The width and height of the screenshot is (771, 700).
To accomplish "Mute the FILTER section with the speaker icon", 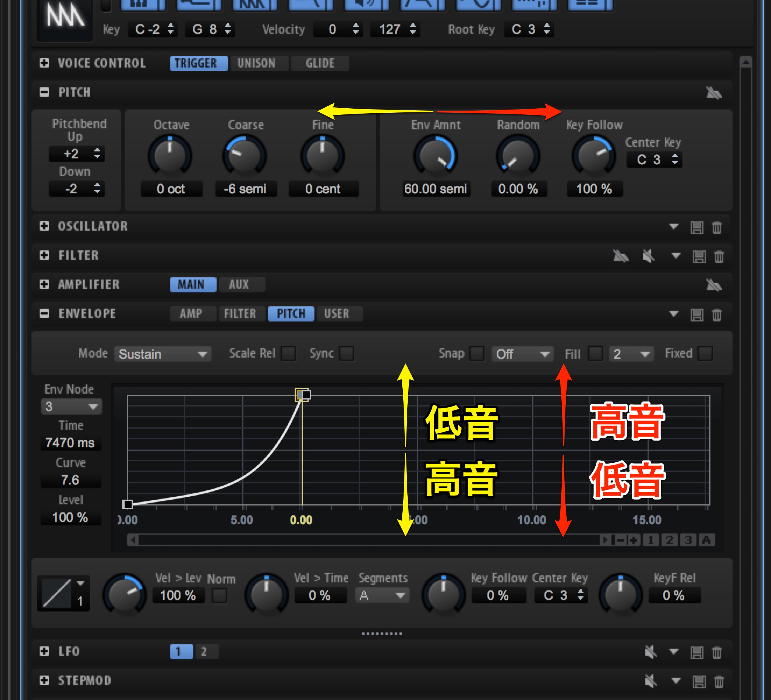I will point(649,256).
